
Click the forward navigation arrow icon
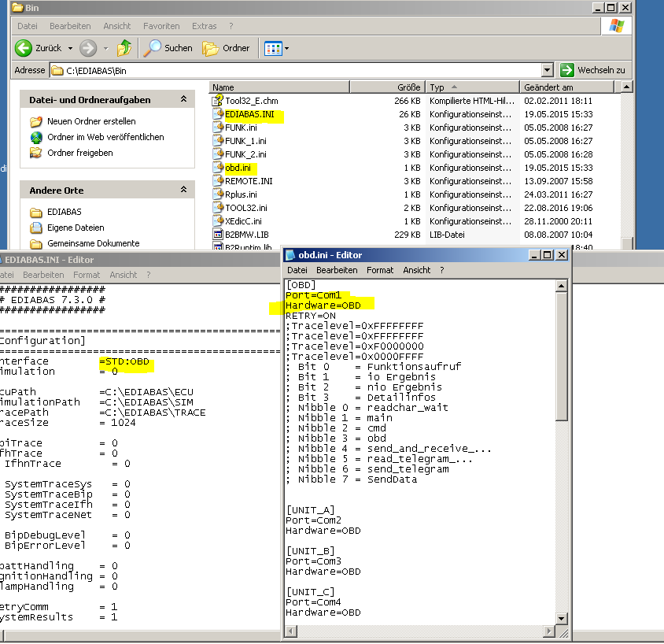point(88,48)
